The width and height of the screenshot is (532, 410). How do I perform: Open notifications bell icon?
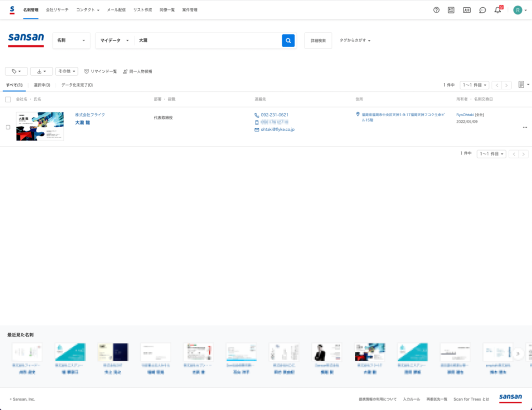click(x=498, y=10)
